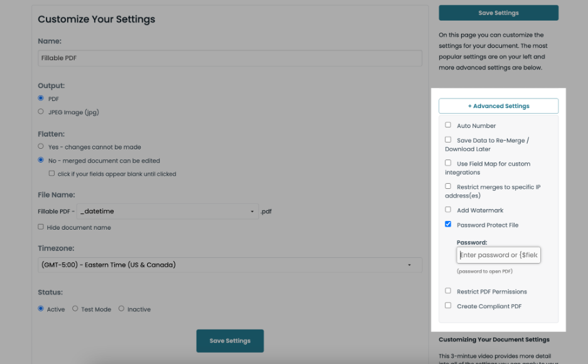Check Restrict merges to specific IP addresses
The width and height of the screenshot is (588, 364).
click(x=448, y=186)
